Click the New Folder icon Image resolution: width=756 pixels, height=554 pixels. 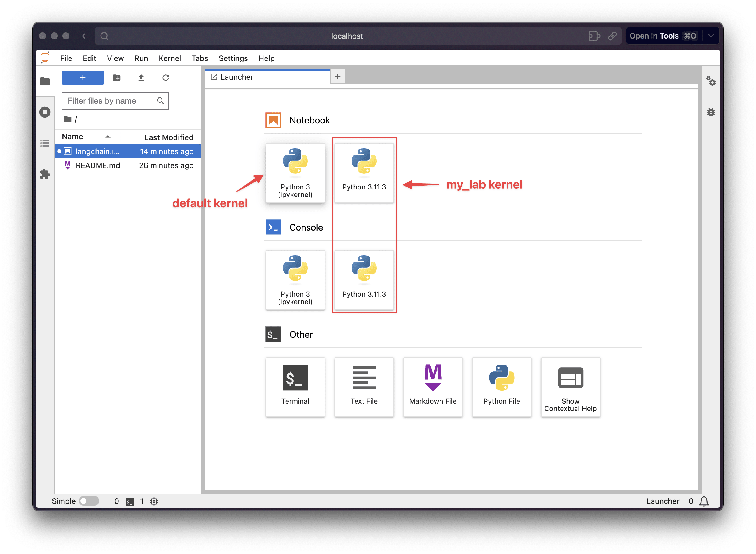(x=117, y=78)
